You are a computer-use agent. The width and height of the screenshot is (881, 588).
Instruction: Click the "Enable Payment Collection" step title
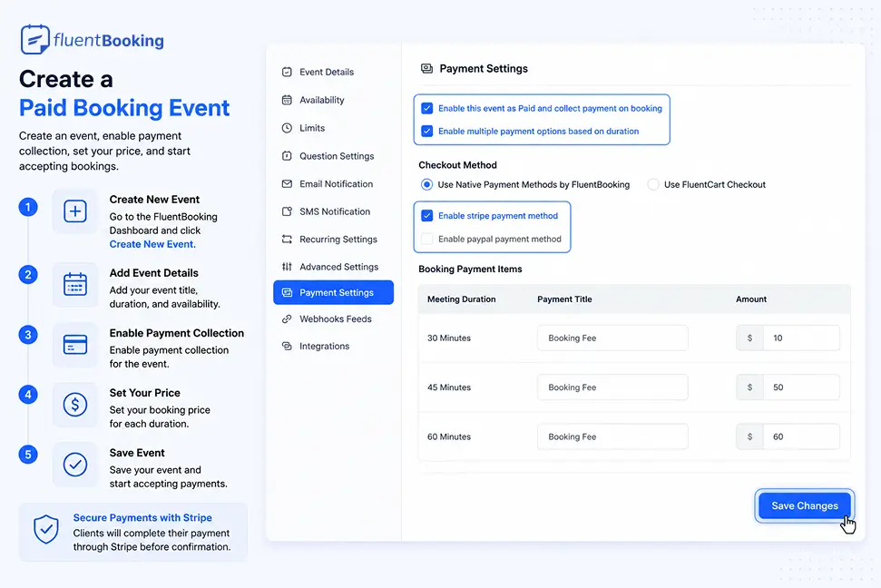(176, 333)
